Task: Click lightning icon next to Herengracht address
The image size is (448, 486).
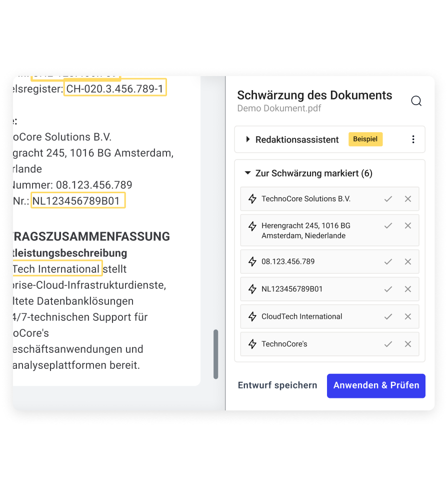Action: [252, 226]
